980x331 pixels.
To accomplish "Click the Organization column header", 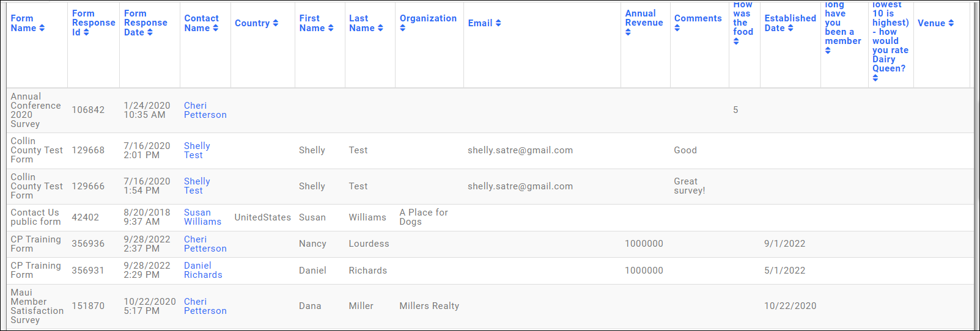I will [428, 18].
